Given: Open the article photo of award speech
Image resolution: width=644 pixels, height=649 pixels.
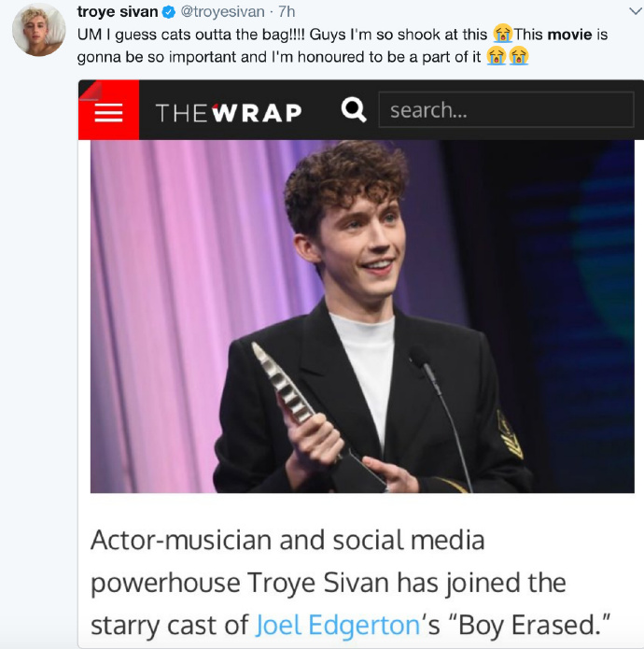Looking at the screenshot, I should [x=362, y=317].
